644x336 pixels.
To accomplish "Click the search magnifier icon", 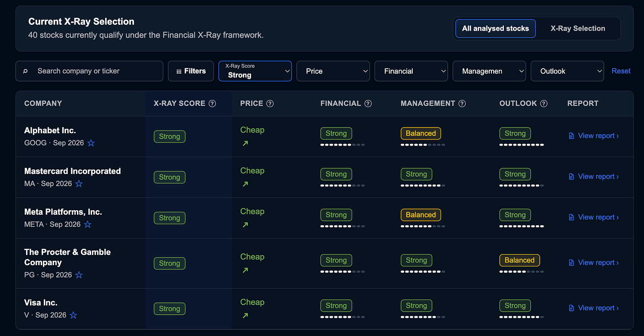I will 25,71.
